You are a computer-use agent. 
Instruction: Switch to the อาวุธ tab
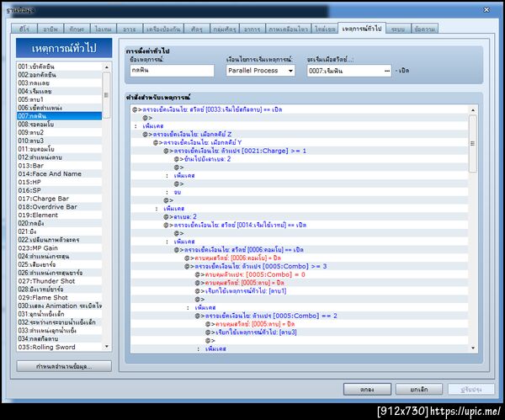click(x=129, y=29)
